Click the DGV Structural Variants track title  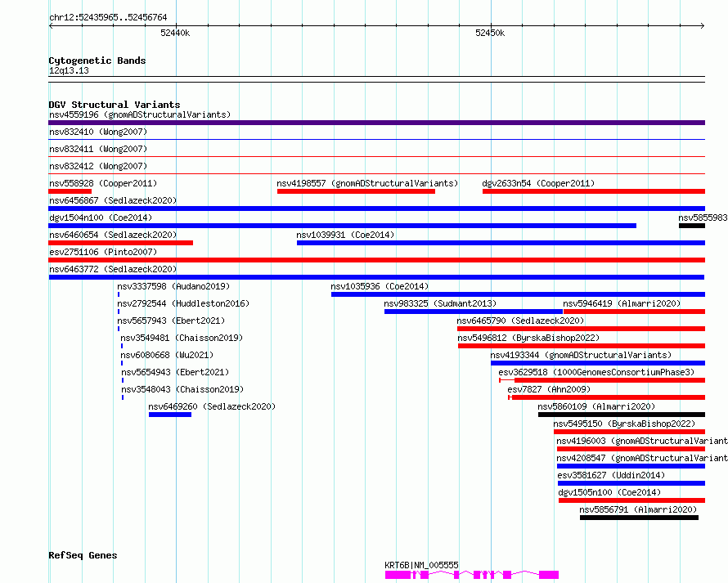pyautogui.click(x=115, y=105)
